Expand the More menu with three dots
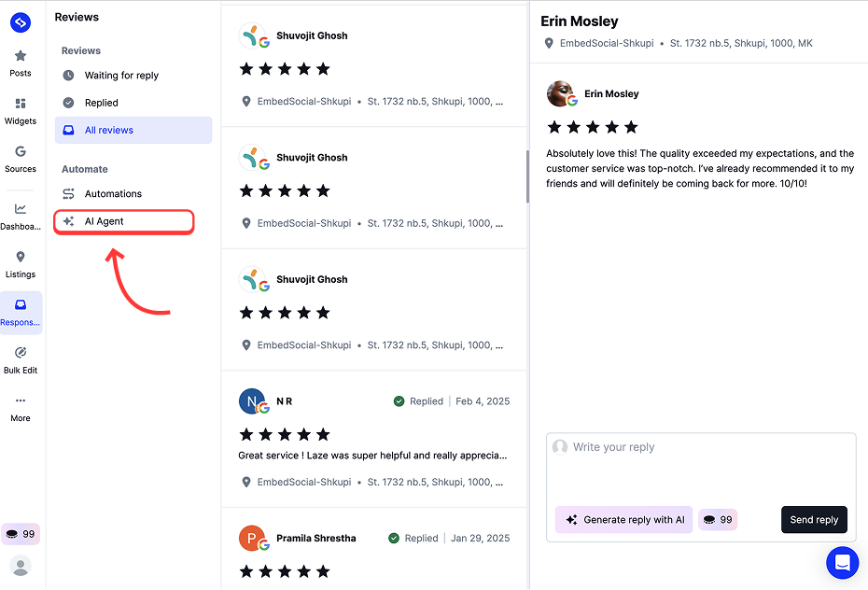The image size is (868, 590). [x=21, y=407]
